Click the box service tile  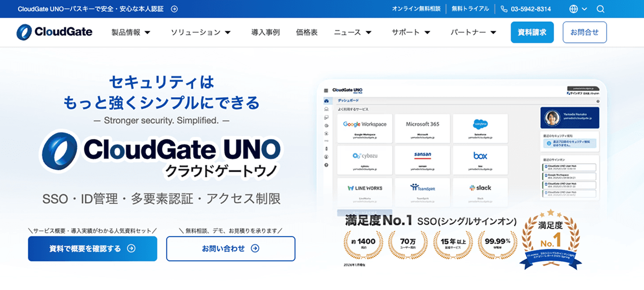coord(480,160)
